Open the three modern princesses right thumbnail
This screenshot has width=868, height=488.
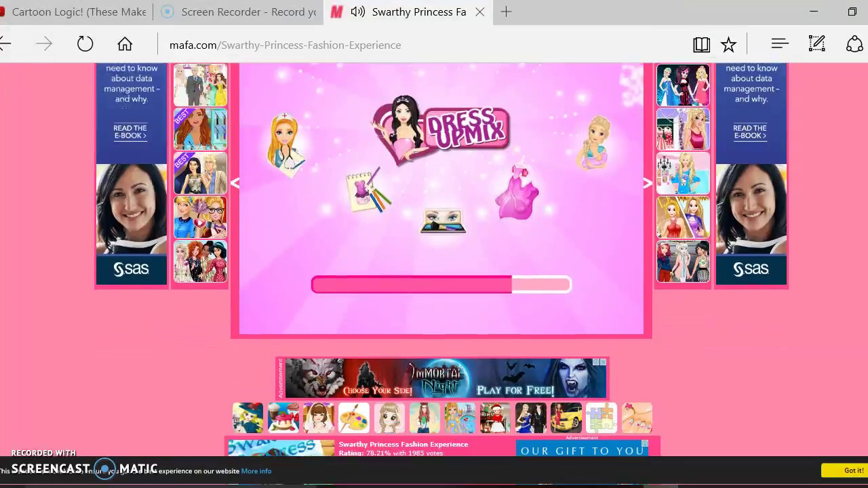click(x=683, y=261)
